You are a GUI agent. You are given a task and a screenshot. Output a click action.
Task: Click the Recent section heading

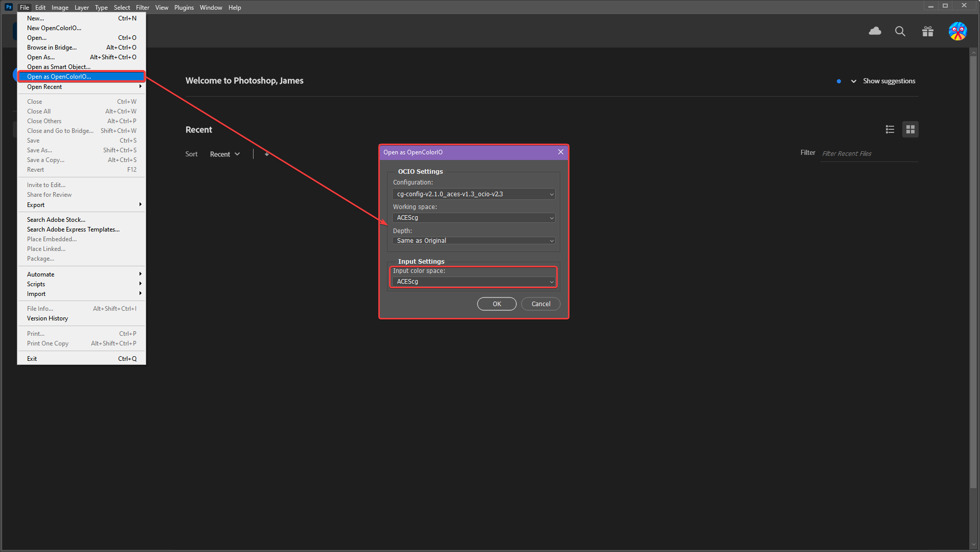198,130
